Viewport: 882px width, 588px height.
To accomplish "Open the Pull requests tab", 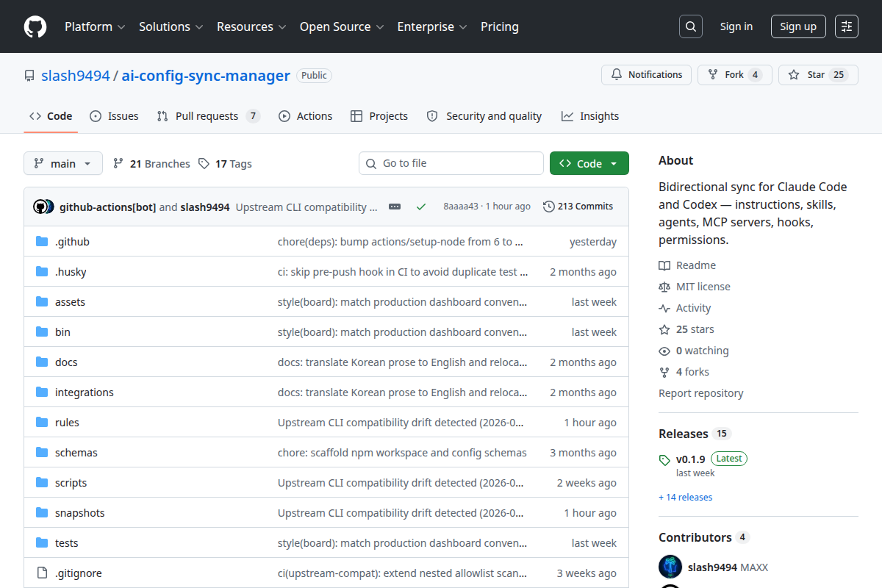I will pyautogui.click(x=209, y=116).
